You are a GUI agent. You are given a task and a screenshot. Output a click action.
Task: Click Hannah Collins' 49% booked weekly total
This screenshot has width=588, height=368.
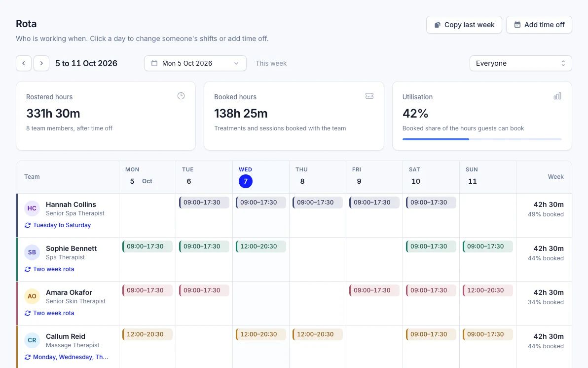[x=546, y=214]
